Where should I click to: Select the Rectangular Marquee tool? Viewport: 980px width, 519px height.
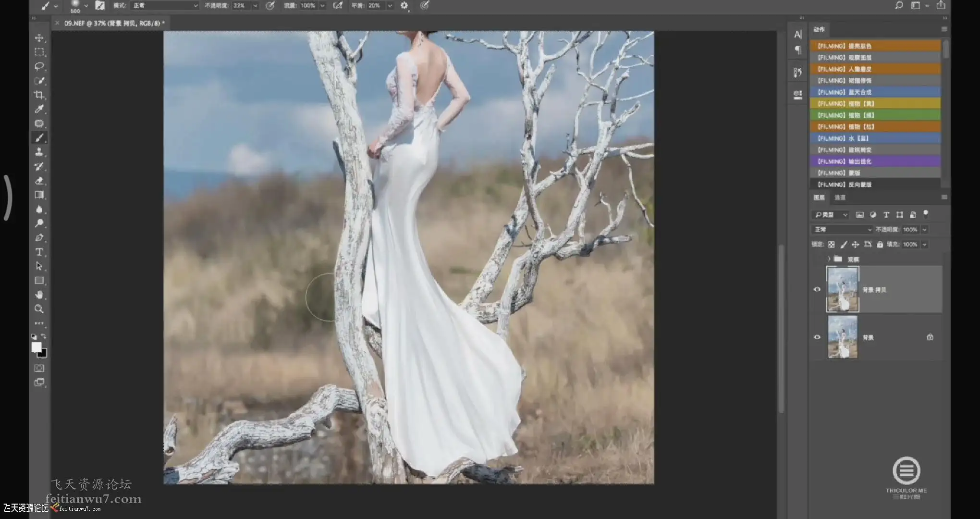click(39, 52)
